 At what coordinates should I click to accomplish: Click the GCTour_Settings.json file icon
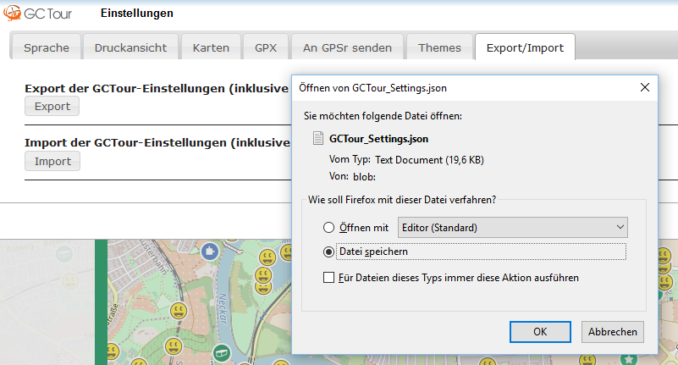pyautogui.click(x=318, y=138)
